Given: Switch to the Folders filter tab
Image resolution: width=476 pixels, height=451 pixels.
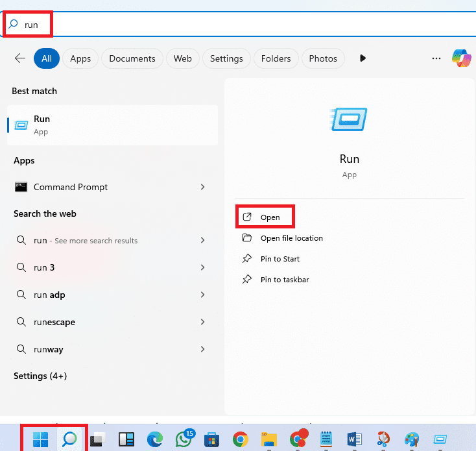Looking at the screenshot, I should pos(276,58).
